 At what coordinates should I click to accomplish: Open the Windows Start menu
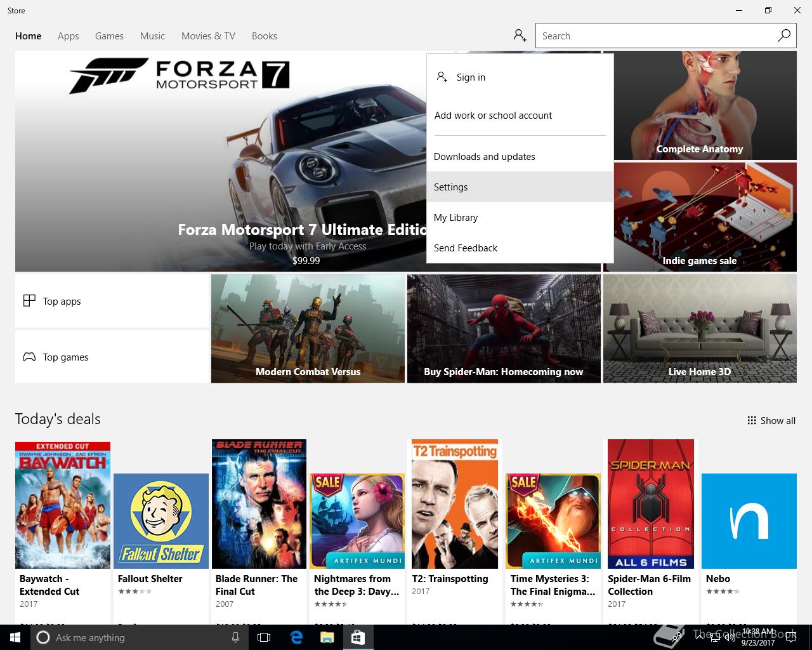tap(14, 637)
